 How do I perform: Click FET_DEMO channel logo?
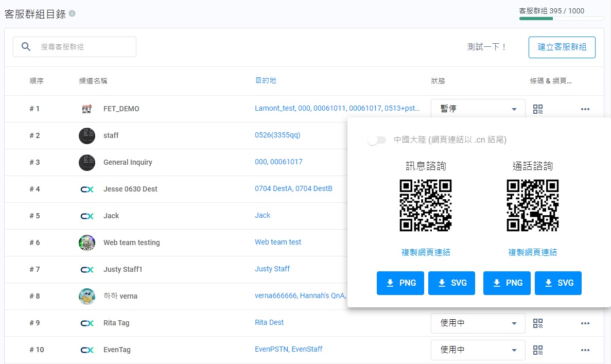pos(87,109)
